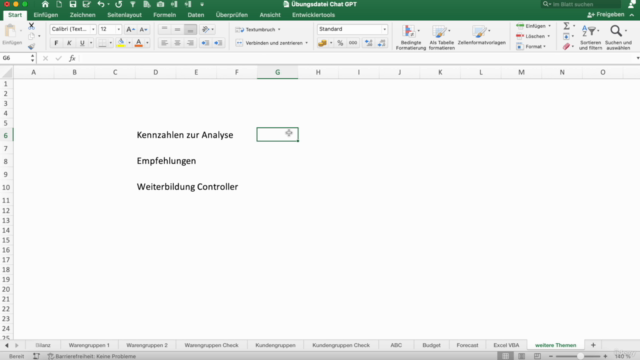Open the Format cells dropdown
The image size is (640, 360).
tap(531, 47)
